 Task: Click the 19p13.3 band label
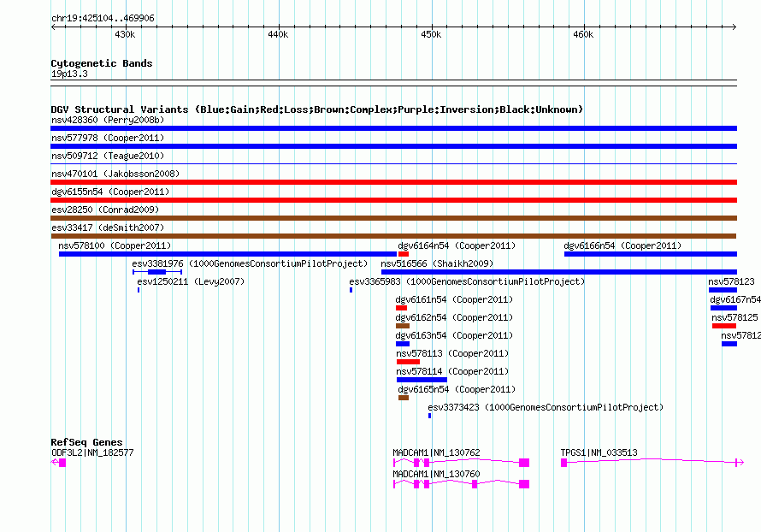[x=69, y=74]
